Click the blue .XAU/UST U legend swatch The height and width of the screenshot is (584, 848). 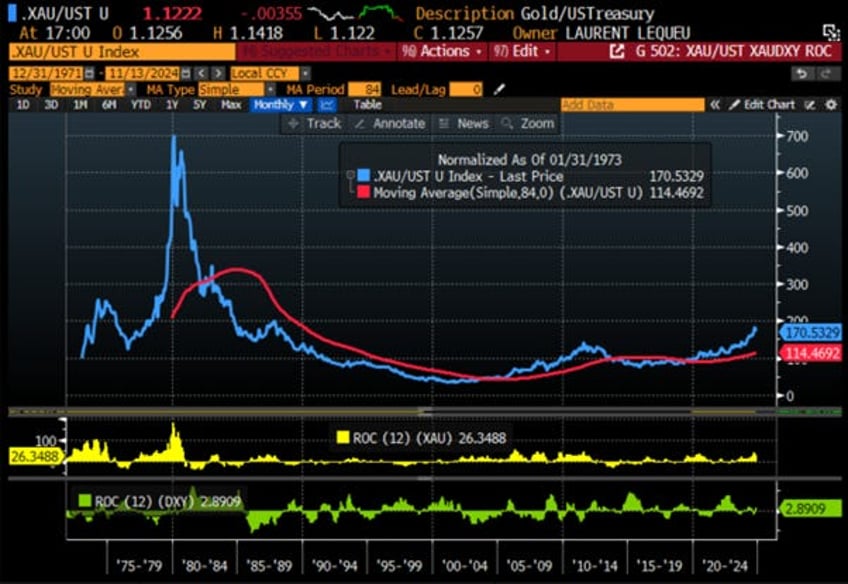coord(363,176)
